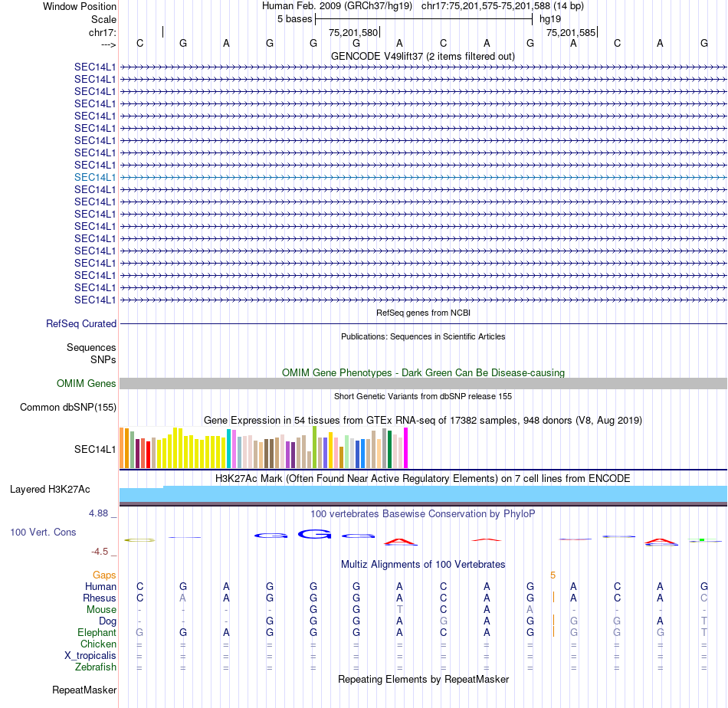This screenshot has width=728, height=708.
Task: Select the Human alignment row label
Action: [100, 587]
